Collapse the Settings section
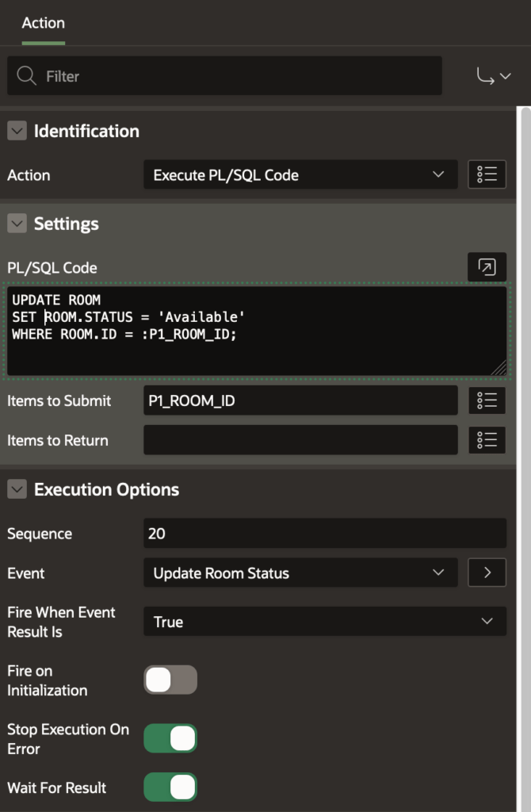Image resolution: width=531 pixels, height=812 pixels. tap(17, 223)
